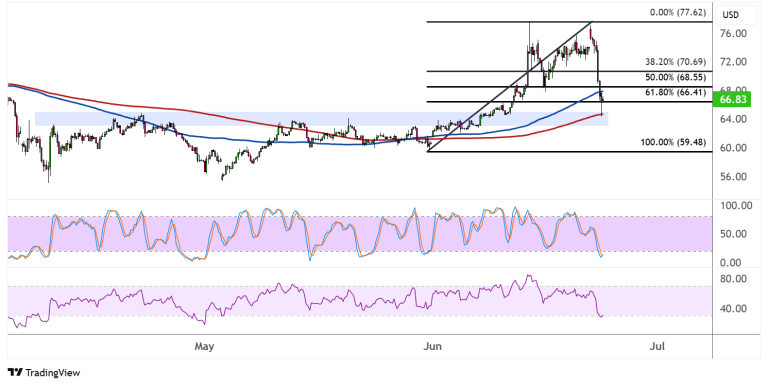Click the 60.00 price axis value
Image resolution: width=768 pixels, height=386 pixels.
(x=733, y=147)
